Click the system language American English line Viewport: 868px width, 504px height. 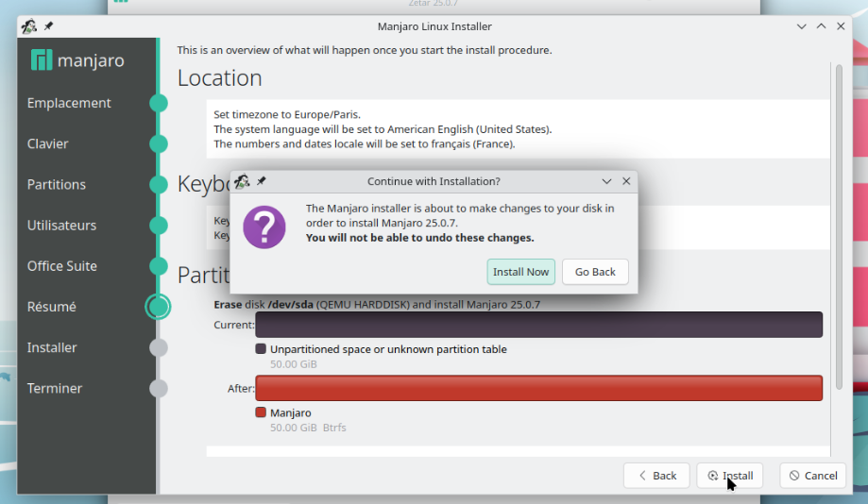tap(383, 129)
